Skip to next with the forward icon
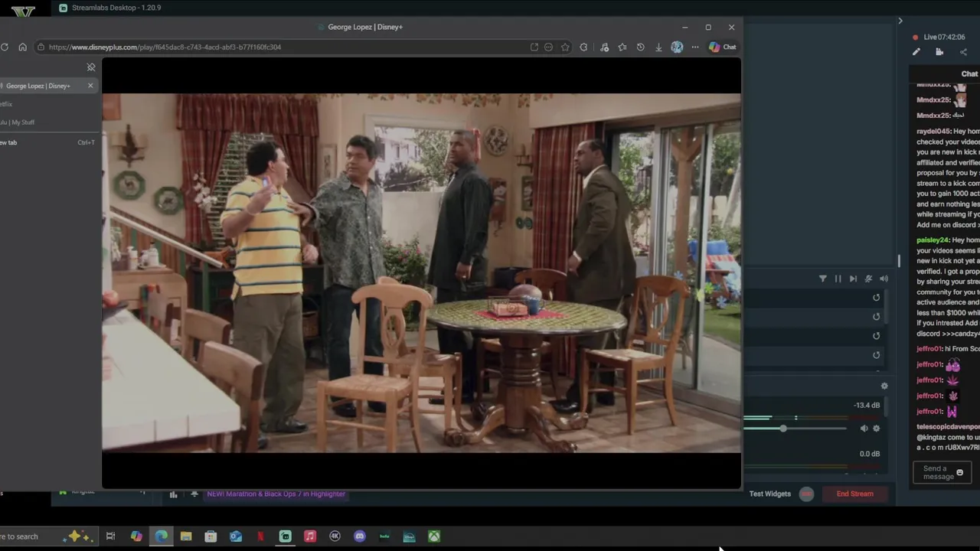Image resolution: width=980 pixels, height=551 pixels. (853, 279)
